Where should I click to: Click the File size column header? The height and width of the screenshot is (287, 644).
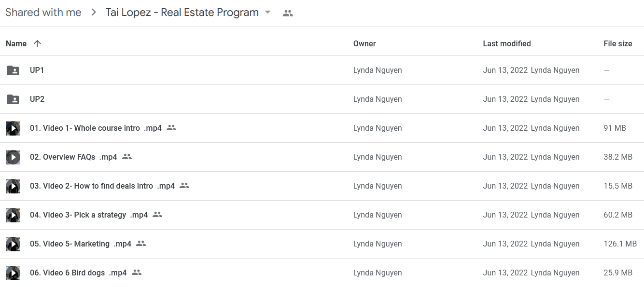617,43
